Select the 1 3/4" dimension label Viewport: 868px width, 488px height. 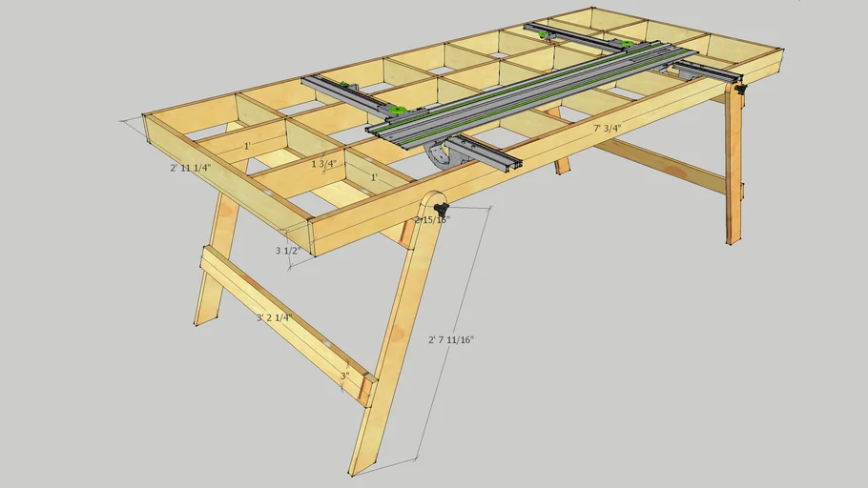(x=323, y=164)
